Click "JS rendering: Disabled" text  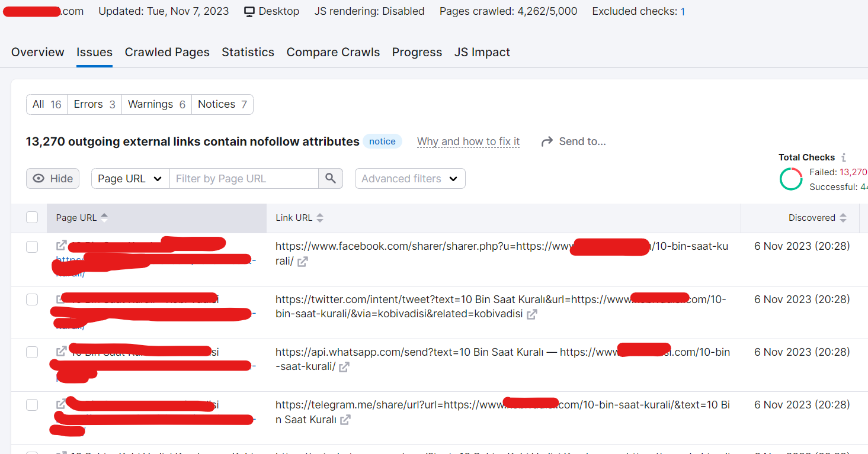pos(370,11)
